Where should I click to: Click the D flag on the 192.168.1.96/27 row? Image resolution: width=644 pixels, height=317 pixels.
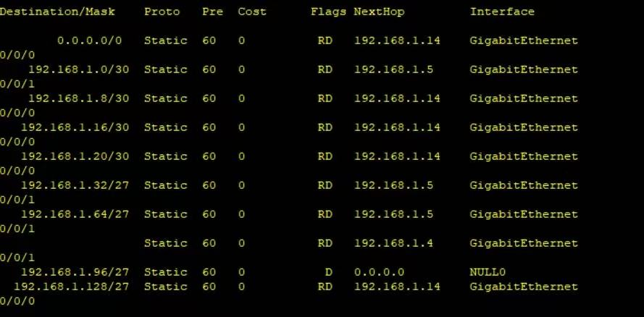[328, 272]
